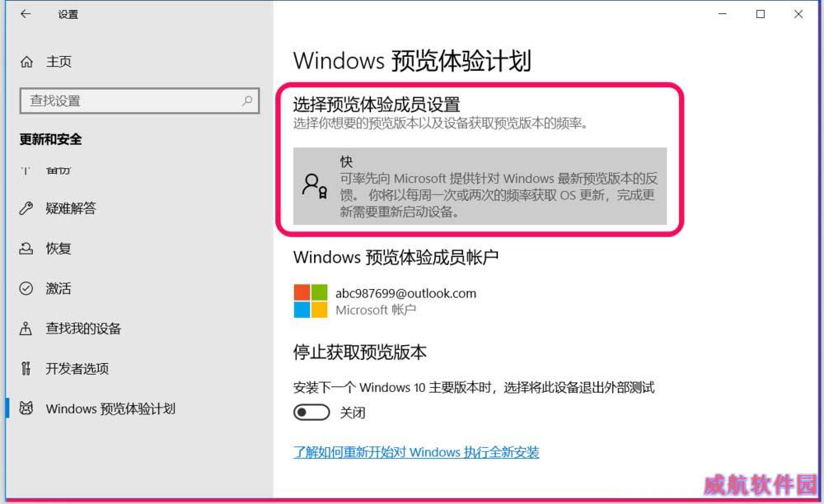This screenshot has height=504, width=824.
Task: Click the 恢复 recovery icon
Action: click(26, 249)
